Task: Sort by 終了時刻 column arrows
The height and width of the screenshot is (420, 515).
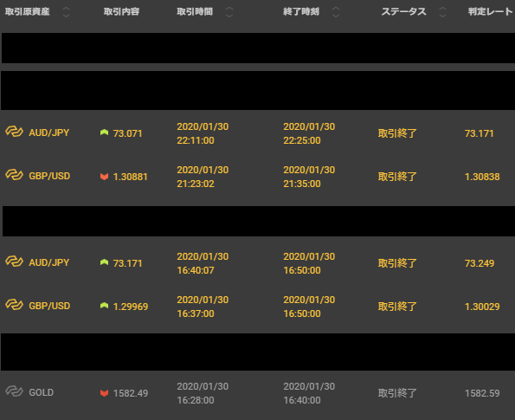Action: click(336, 12)
